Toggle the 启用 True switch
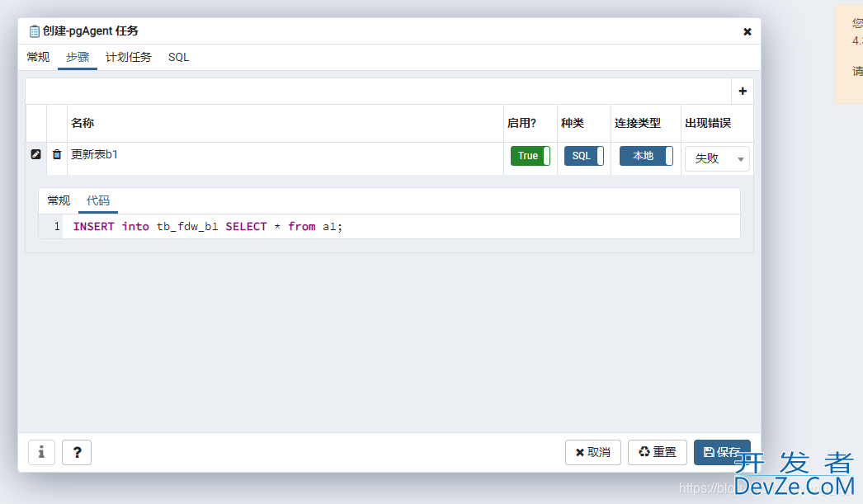Screen dimensions: 863x504 [530, 156]
